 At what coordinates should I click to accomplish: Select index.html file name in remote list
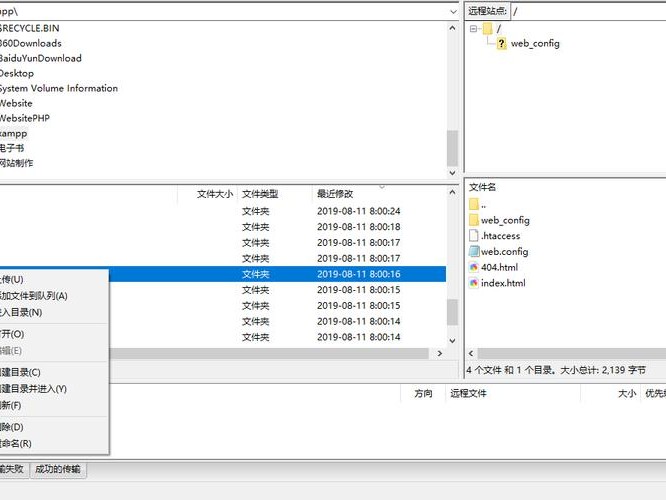[503, 283]
